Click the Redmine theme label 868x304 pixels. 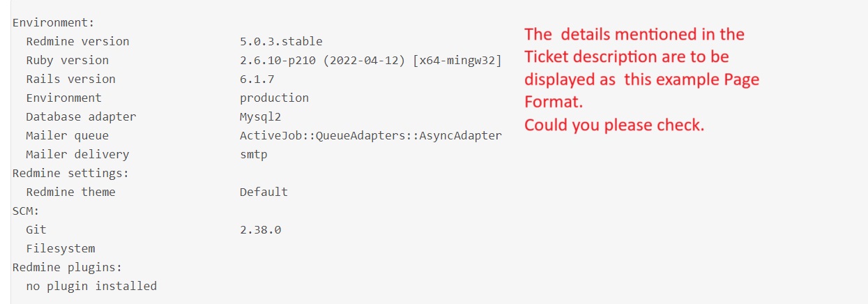click(70, 192)
